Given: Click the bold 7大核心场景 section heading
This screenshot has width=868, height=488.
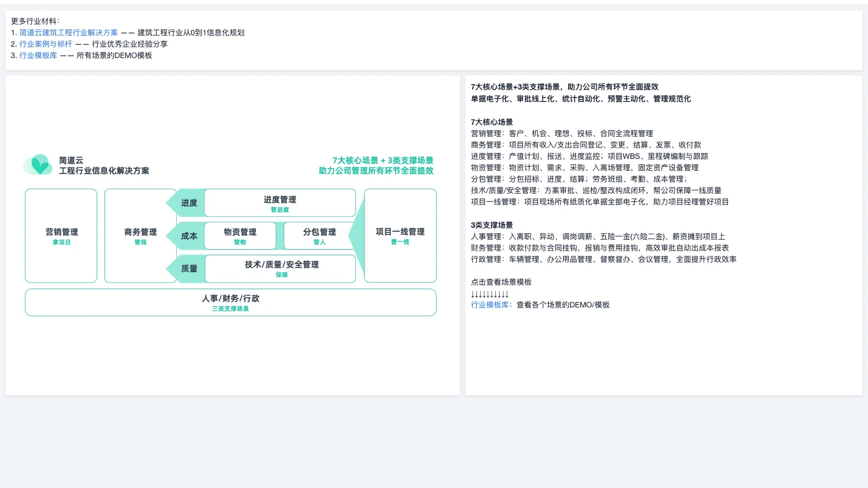Looking at the screenshot, I should coord(492,122).
